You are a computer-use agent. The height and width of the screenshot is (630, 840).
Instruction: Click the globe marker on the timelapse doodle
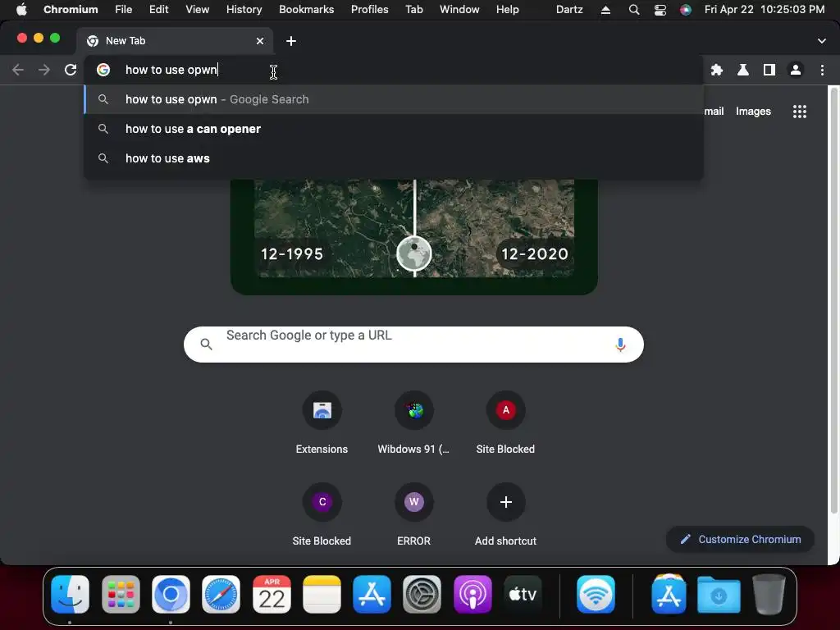[414, 253]
